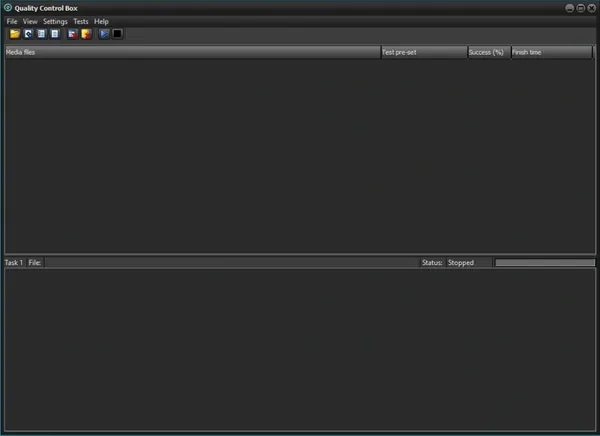Image resolution: width=600 pixels, height=436 pixels.
Task: Open the Tests menu
Action: [x=81, y=21]
